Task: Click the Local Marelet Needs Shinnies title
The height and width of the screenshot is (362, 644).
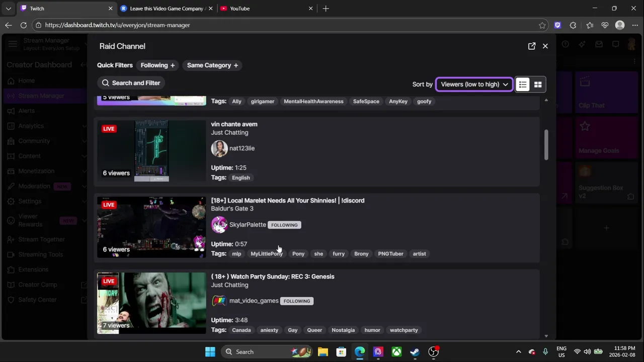Action: 288,201
